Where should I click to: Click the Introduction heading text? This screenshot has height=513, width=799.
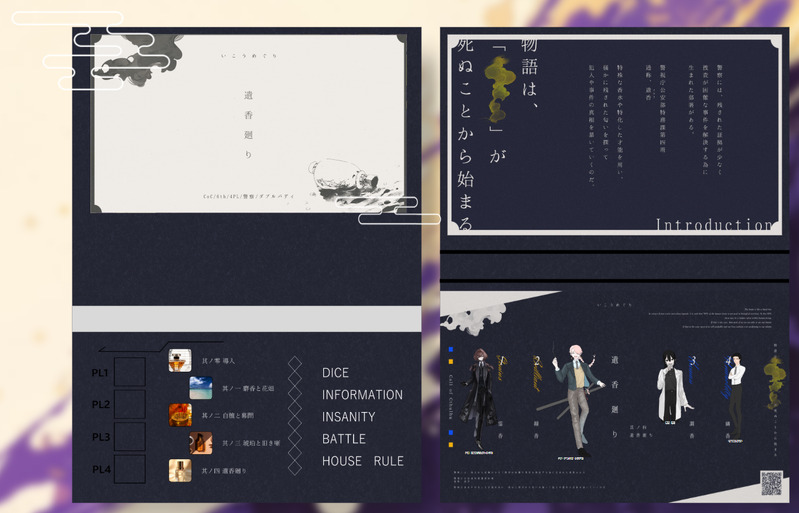(713, 225)
